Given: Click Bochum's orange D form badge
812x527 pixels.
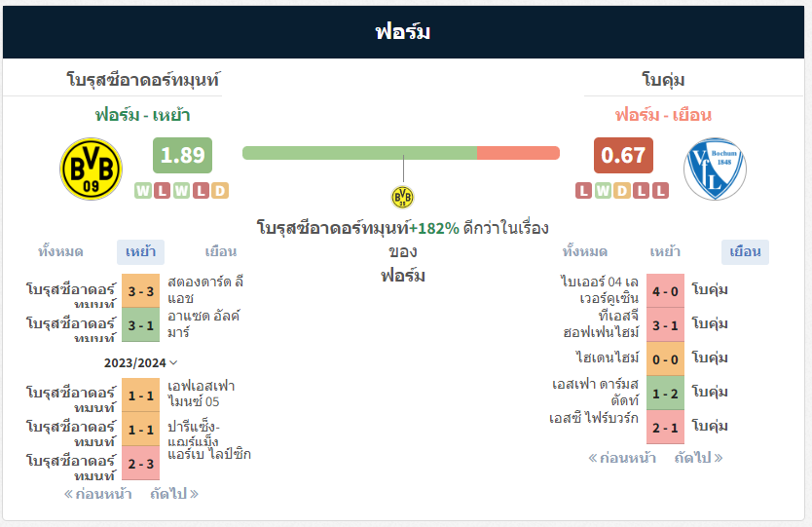Looking at the screenshot, I should click(x=622, y=191).
